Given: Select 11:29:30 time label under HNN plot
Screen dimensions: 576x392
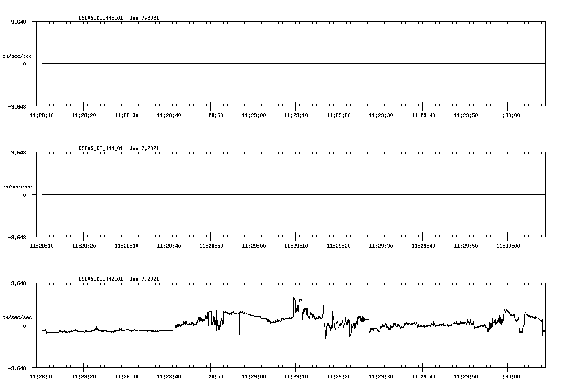Looking at the screenshot, I should 381,246.
